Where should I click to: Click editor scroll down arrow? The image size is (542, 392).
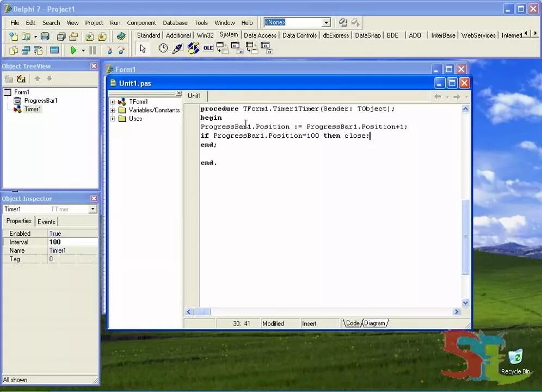click(466, 303)
